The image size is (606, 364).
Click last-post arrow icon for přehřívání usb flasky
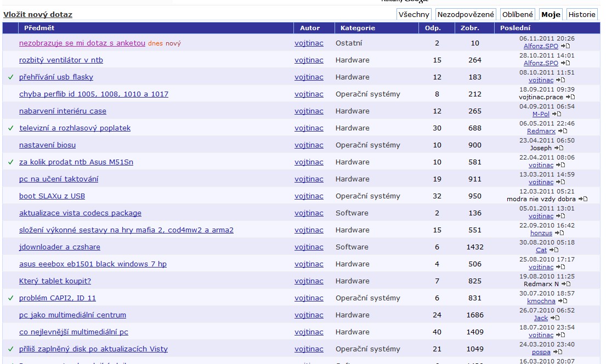click(561, 80)
